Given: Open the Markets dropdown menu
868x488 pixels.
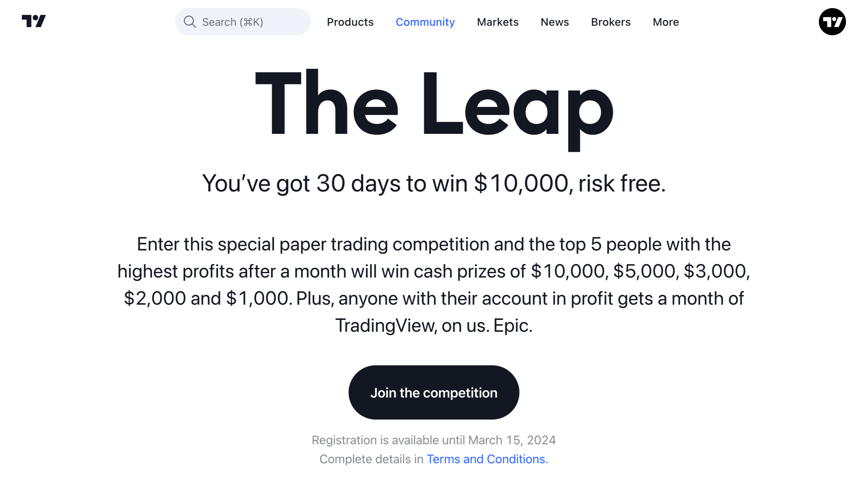Looking at the screenshot, I should pyautogui.click(x=497, y=22).
